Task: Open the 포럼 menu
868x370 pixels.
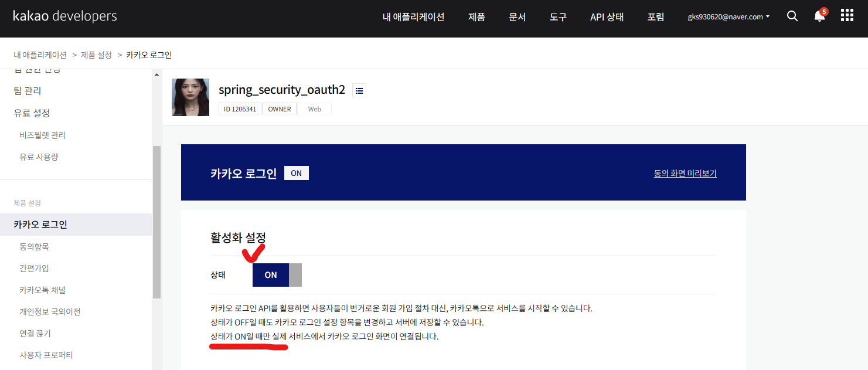Action: coord(656,17)
